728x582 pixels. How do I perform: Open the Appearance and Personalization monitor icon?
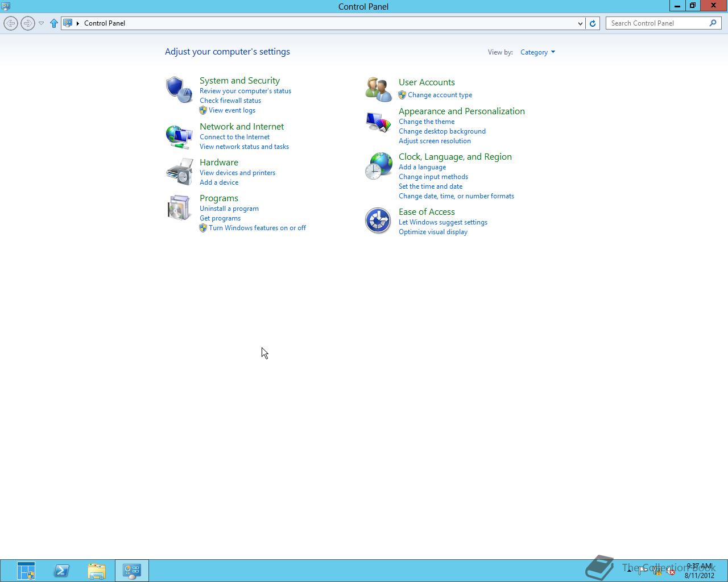click(x=378, y=122)
